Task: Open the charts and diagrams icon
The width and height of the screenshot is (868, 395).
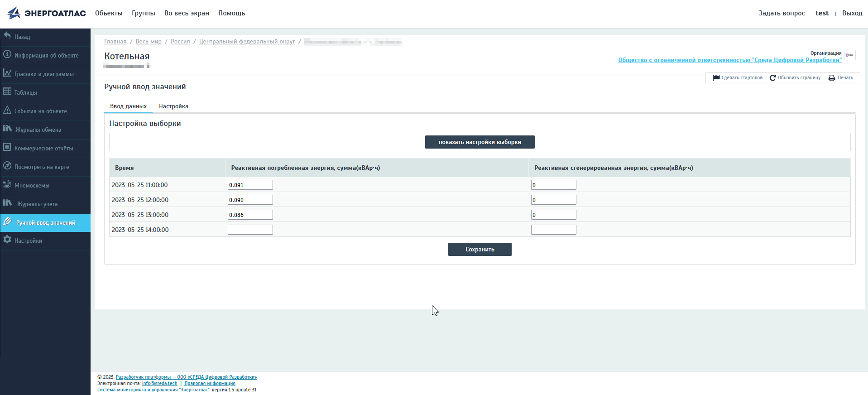Action: (x=7, y=73)
